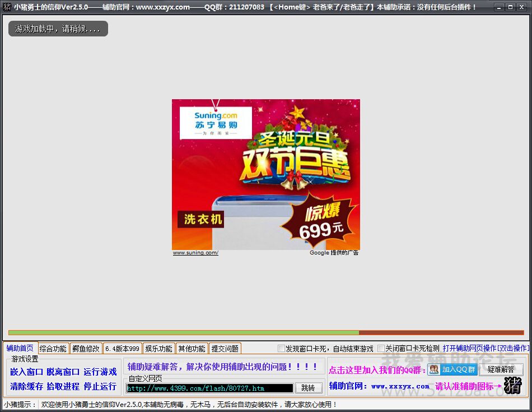The width and height of the screenshot is (532, 412).
Task: Click the blue 辅助疑难解答 help text
Action: click(222, 367)
